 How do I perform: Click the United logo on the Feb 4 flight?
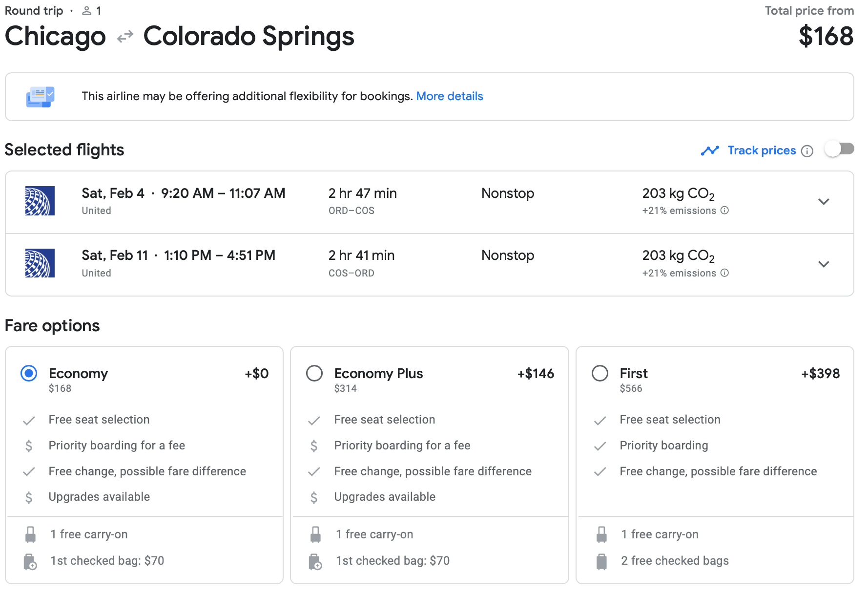40,201
